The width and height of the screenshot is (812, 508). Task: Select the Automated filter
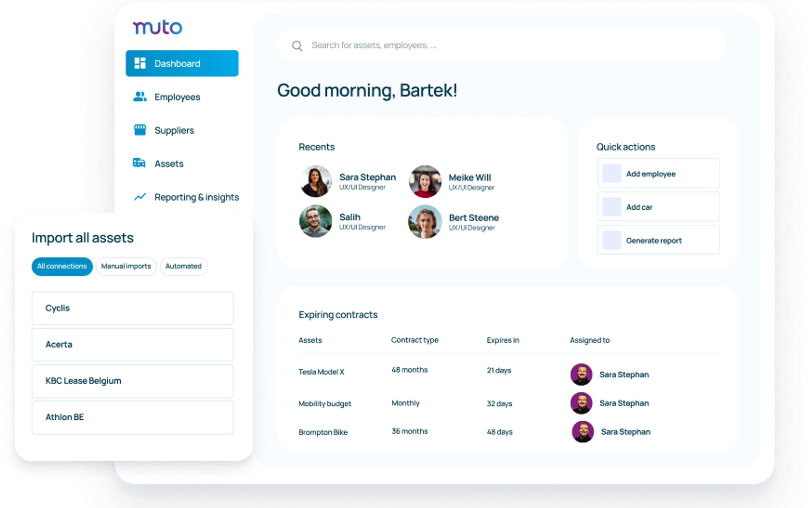click(x=183, y=266)
